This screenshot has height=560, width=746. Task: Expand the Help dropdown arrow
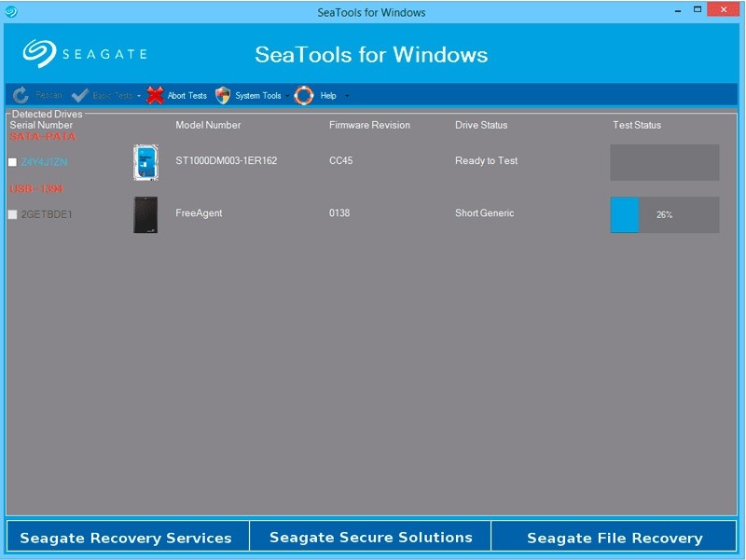click(x=347, y=96)
